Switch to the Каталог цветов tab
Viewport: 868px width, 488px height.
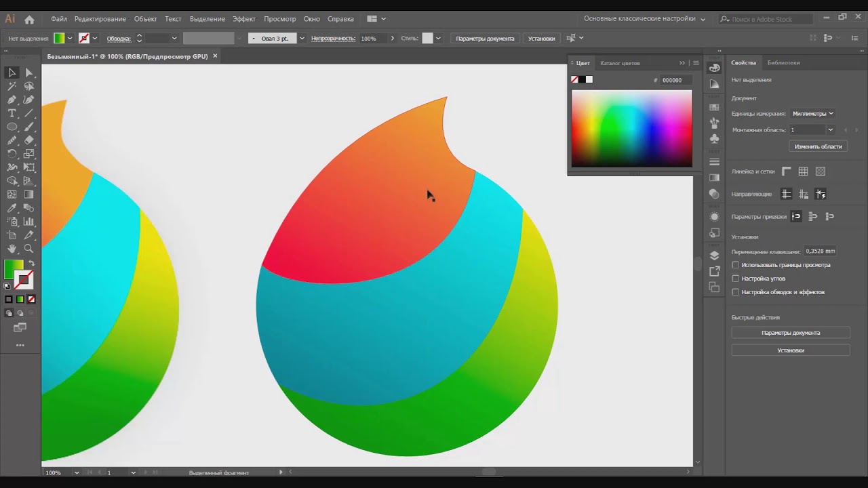620,62
